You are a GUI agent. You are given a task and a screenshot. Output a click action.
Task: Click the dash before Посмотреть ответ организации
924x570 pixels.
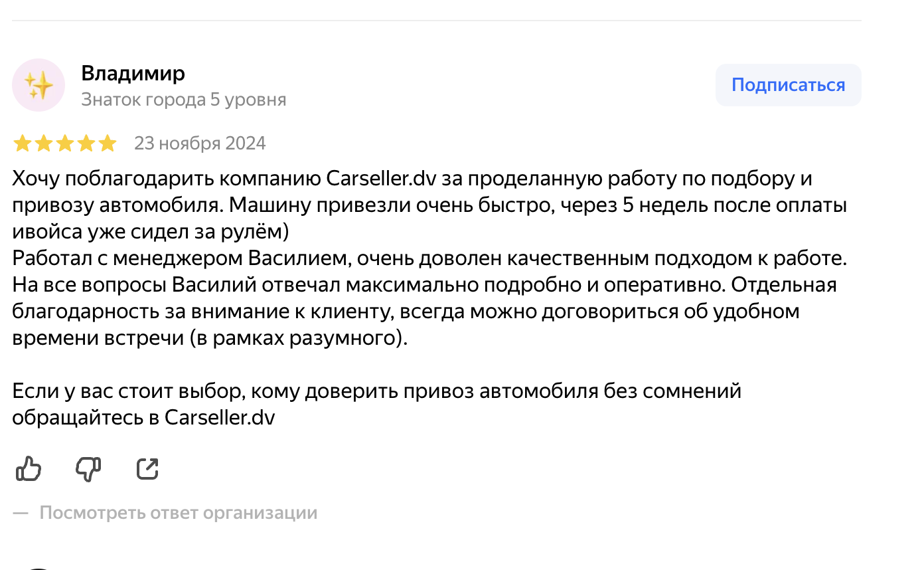pyautogui.click(x=21, y=513)
